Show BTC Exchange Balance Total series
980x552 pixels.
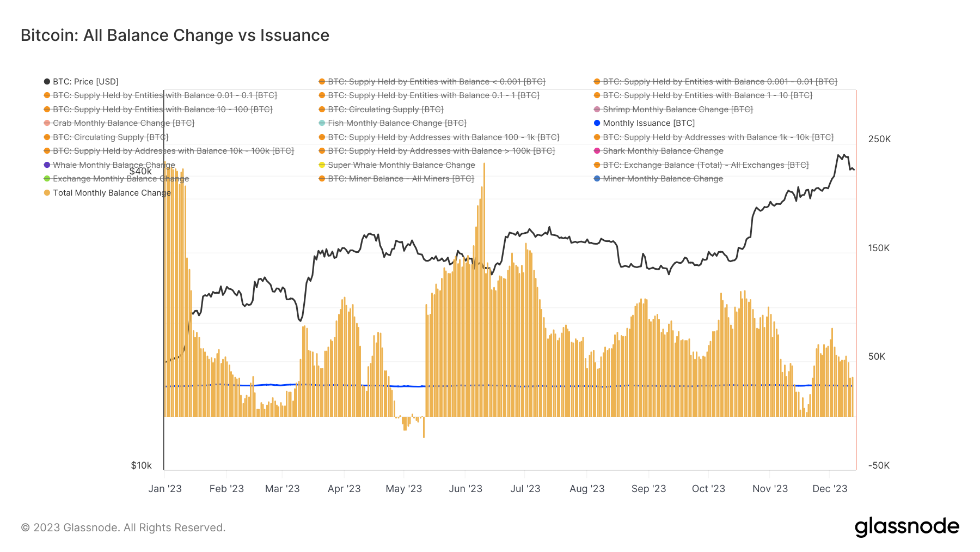click(705, 165)
